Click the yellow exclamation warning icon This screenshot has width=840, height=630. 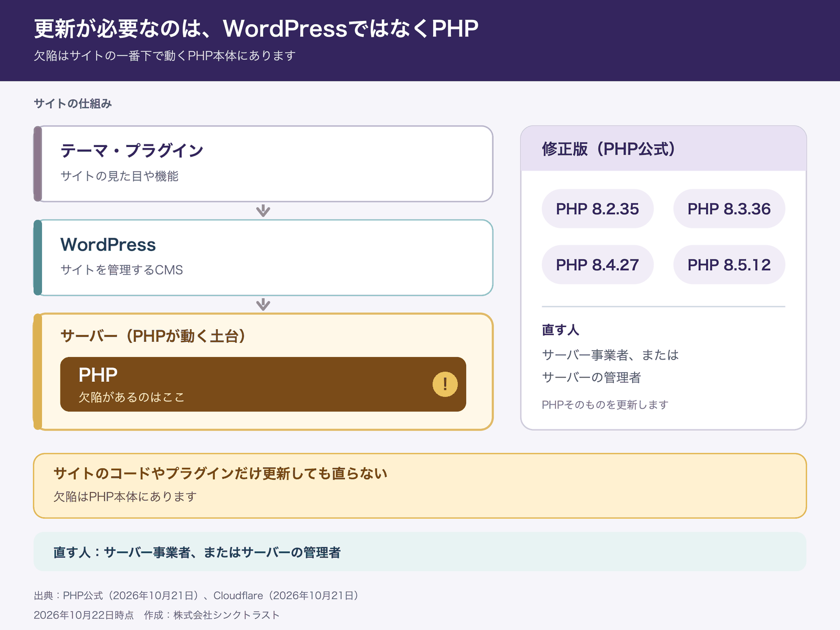click(445, 384)
